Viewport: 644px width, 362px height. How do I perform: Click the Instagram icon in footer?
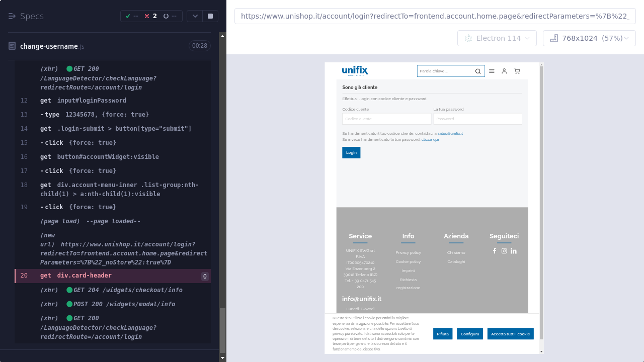(504, 251)
